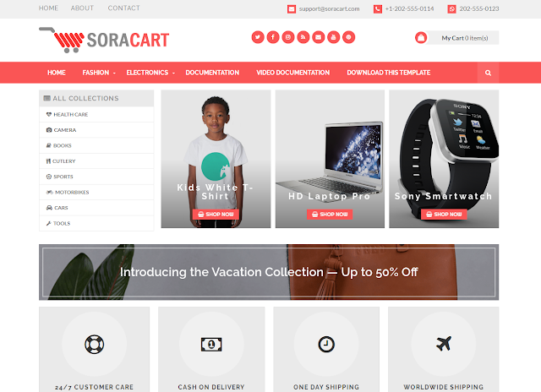This screenshot has height=392, width=541.
Task: Click the search magnifier icon in navbar
Action: pos(488,73)
